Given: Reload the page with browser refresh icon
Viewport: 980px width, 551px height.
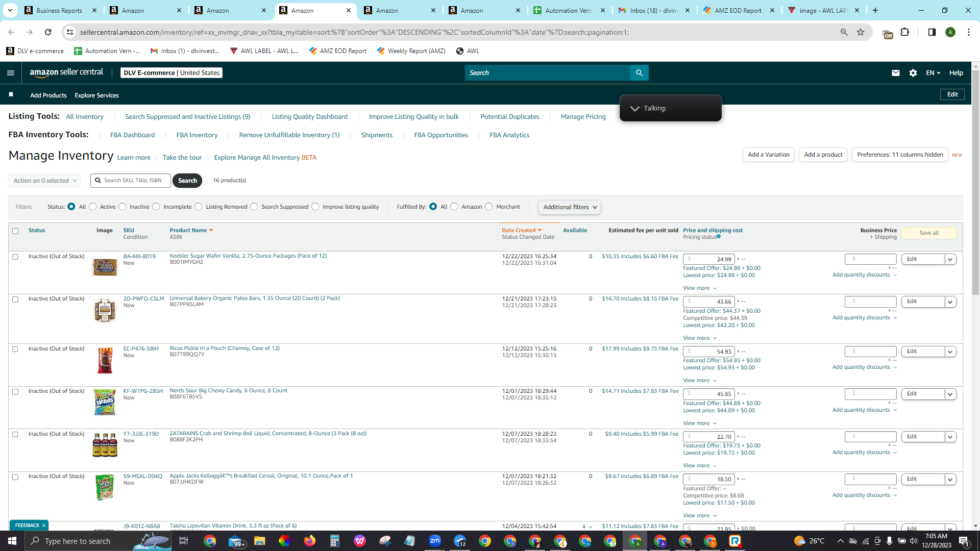Looking at the screenshot, I should coord(48,32).
